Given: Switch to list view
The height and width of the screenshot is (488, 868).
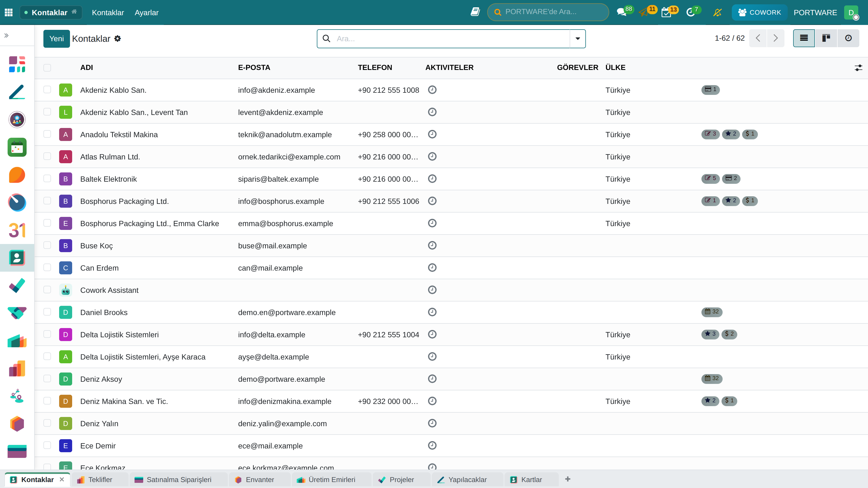Looking at the screenshot, I should pos(804,38).
